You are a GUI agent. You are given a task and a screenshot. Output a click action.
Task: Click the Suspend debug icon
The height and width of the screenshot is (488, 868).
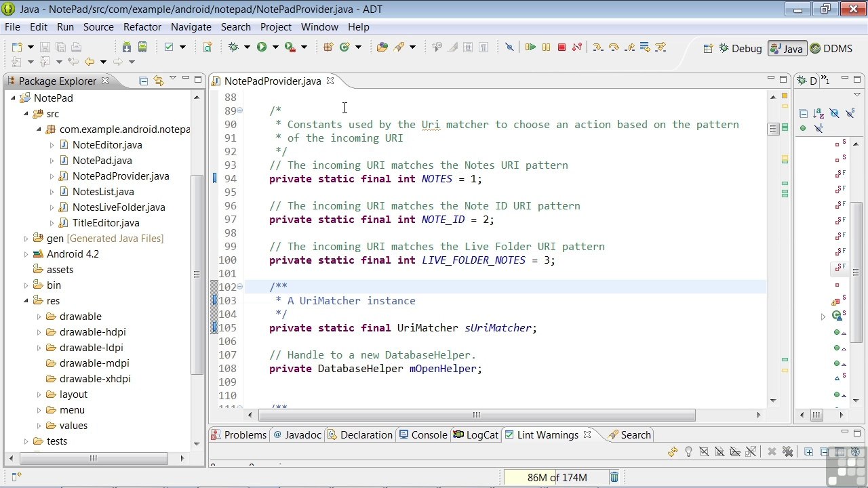pyautogui.click(x=546, y=47)
